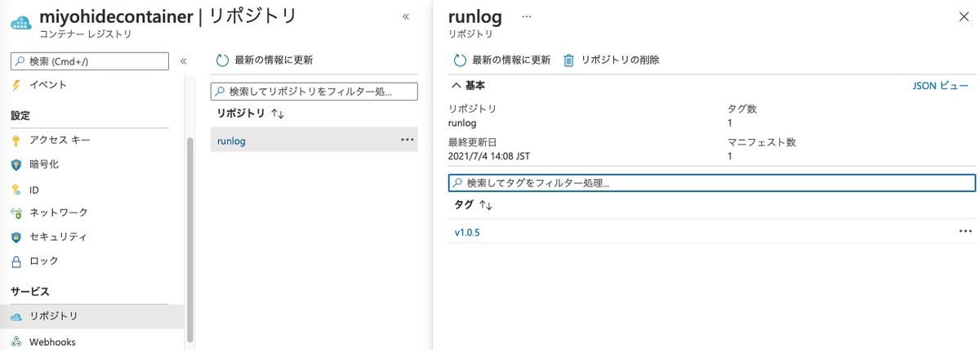This screenshot has height=350, width=980.
Task: Click the shield icon beside セキュリティ
Action: [x=16, y=237]
